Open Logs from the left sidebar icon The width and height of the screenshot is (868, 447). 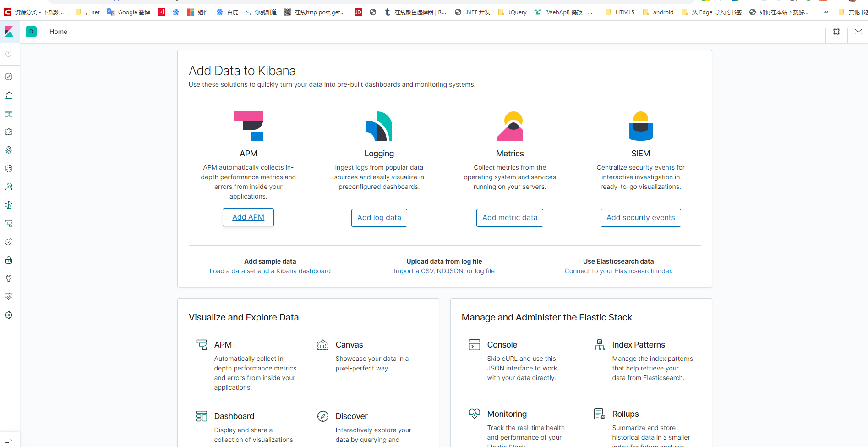tap(9, 205)
